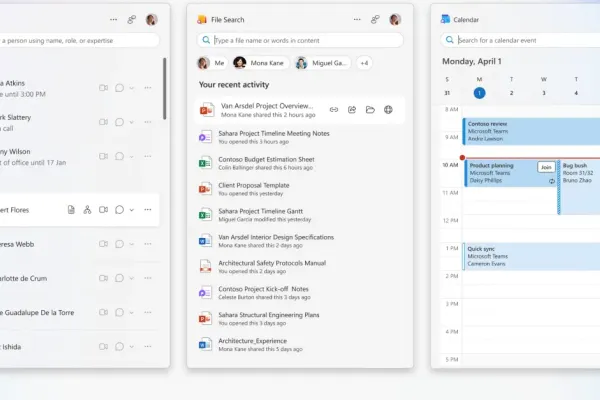Viewport: 600px width, 400px height.
Task: Open Client Proposal Template file
Action: pyautogui.click(x=300, y=189)
